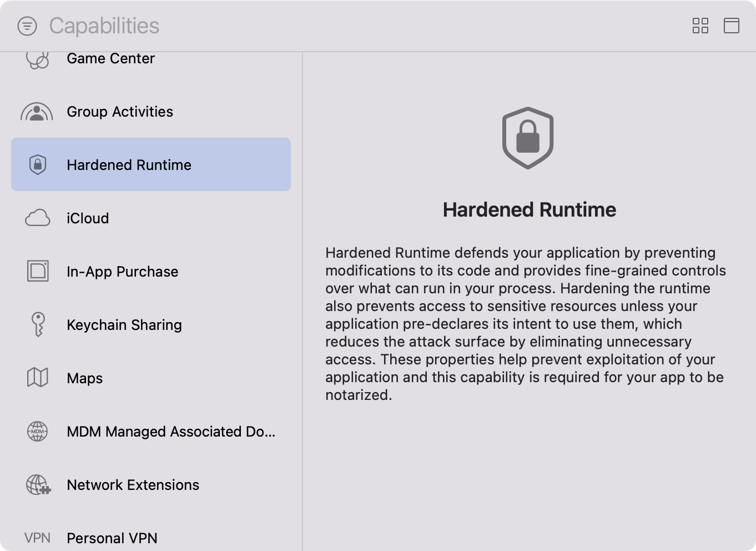Toggle the detail pane view icon
The image size is (756, 551).
[x=732, y=26]
